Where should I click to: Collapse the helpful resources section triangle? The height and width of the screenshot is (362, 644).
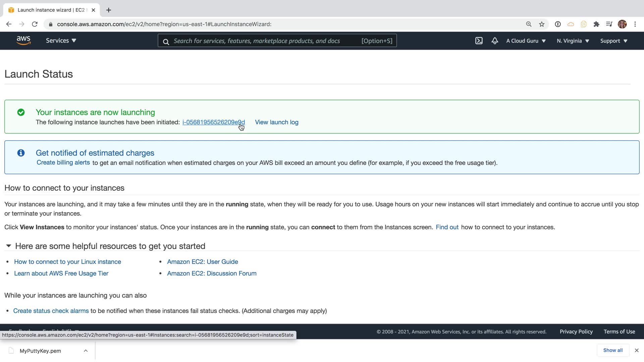9,246
